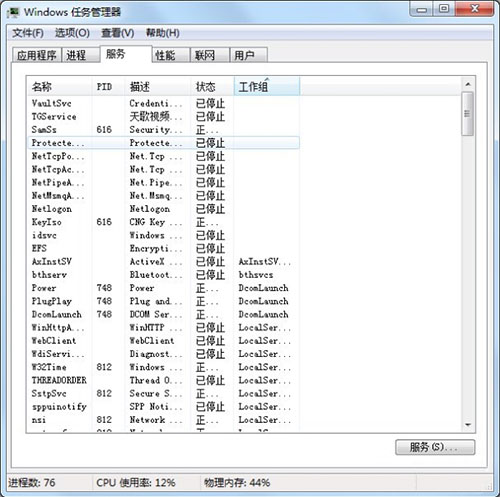The image size is (500, 497).
Task: Switch to the 用户 tab
Action: [248, 55]
